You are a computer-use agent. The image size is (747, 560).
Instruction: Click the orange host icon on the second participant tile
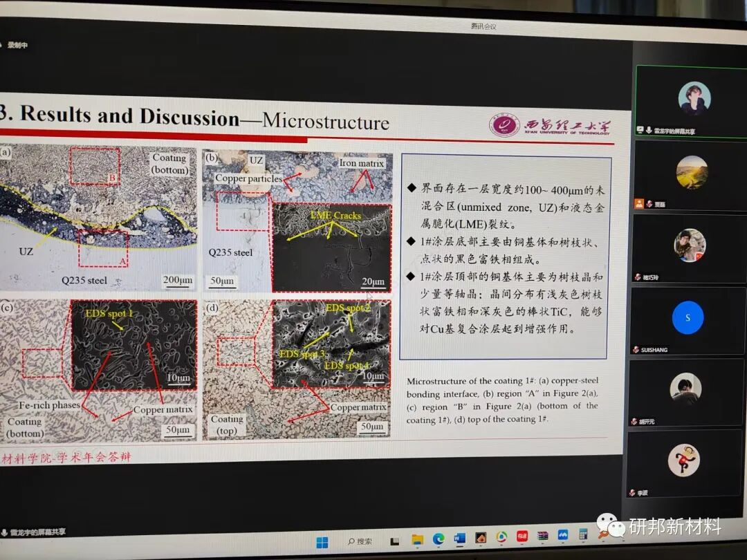click(639, 204)
